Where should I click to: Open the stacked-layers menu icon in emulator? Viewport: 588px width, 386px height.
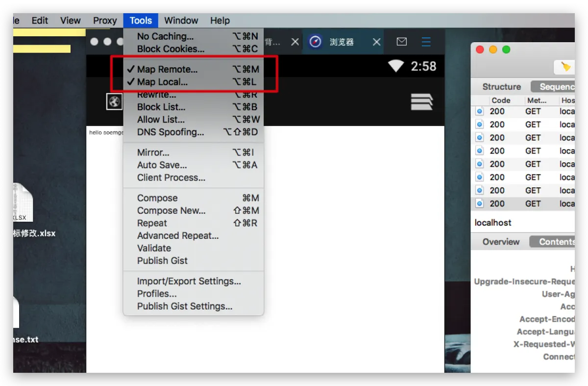[422, 102]
